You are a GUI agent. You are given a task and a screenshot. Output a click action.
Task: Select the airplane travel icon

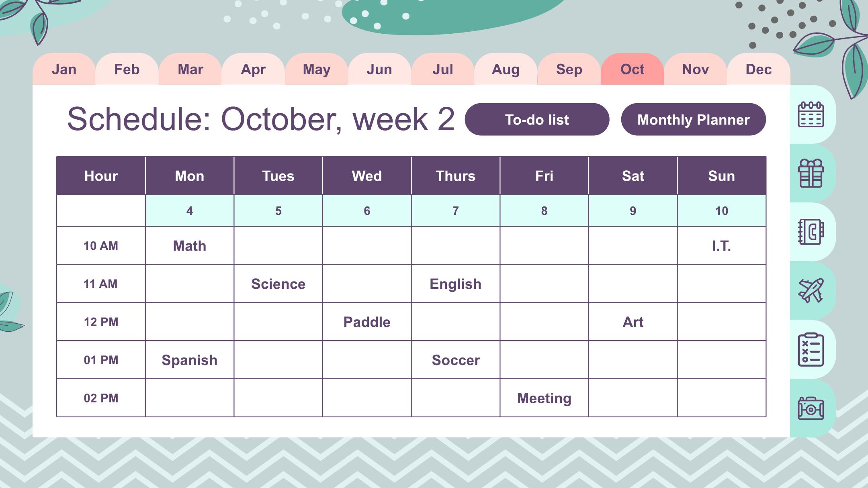811,290
